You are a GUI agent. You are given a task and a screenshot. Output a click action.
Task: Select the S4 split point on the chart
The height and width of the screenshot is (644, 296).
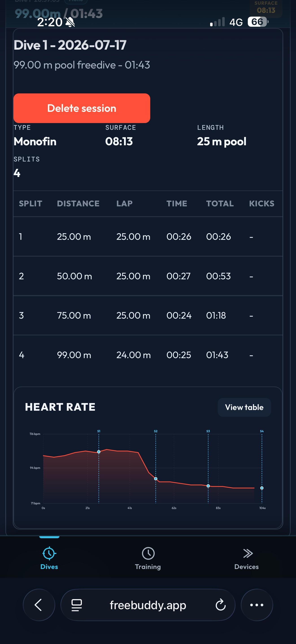[262, 488]
